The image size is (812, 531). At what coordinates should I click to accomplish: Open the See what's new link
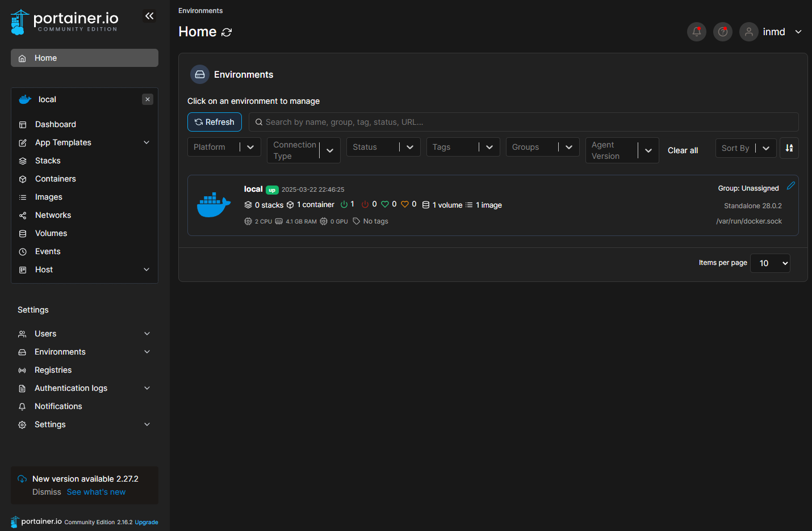96,492
